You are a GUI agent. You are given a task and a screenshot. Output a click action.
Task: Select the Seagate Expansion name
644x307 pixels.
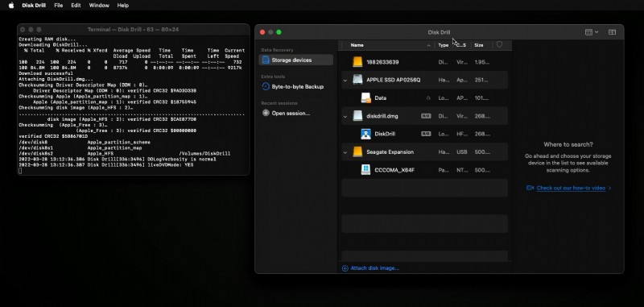390,152
